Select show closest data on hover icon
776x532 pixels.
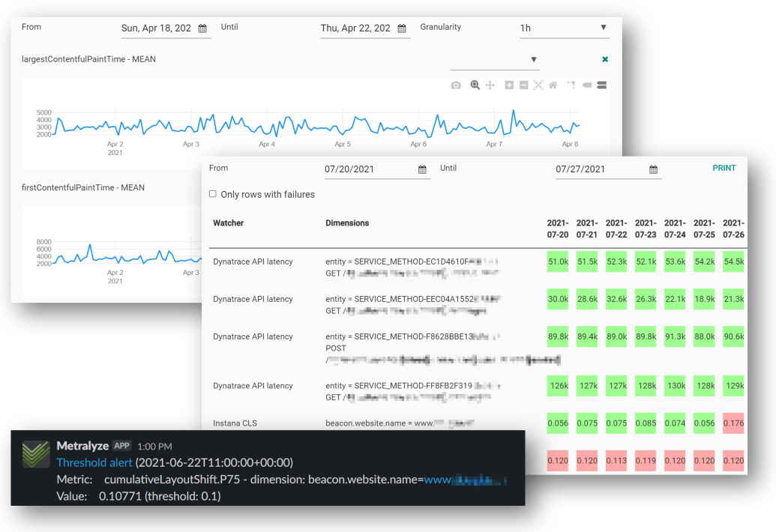point(587,85)
